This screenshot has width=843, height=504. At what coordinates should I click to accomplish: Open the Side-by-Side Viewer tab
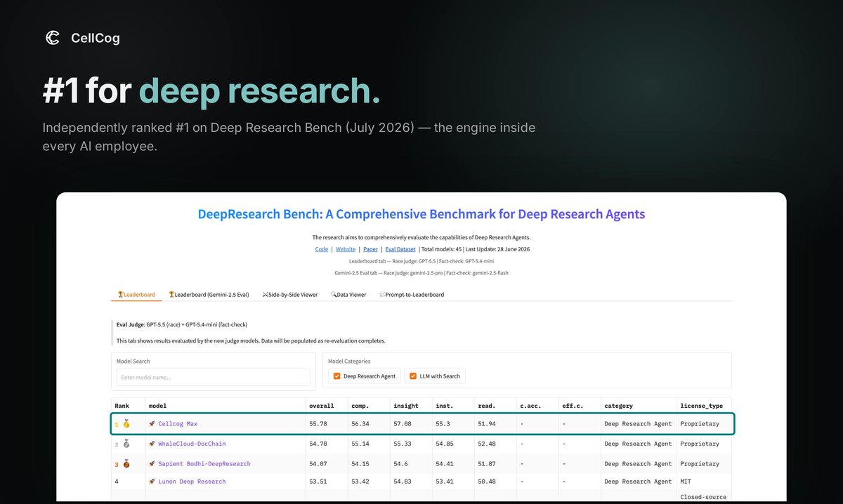(289, 295)
